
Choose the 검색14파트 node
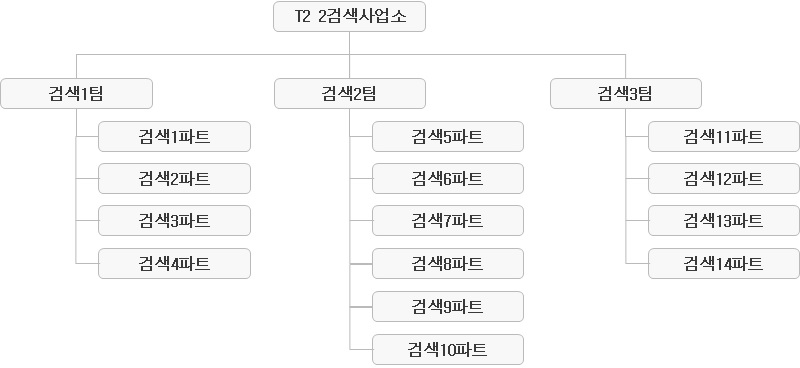[x=724, y=263]
